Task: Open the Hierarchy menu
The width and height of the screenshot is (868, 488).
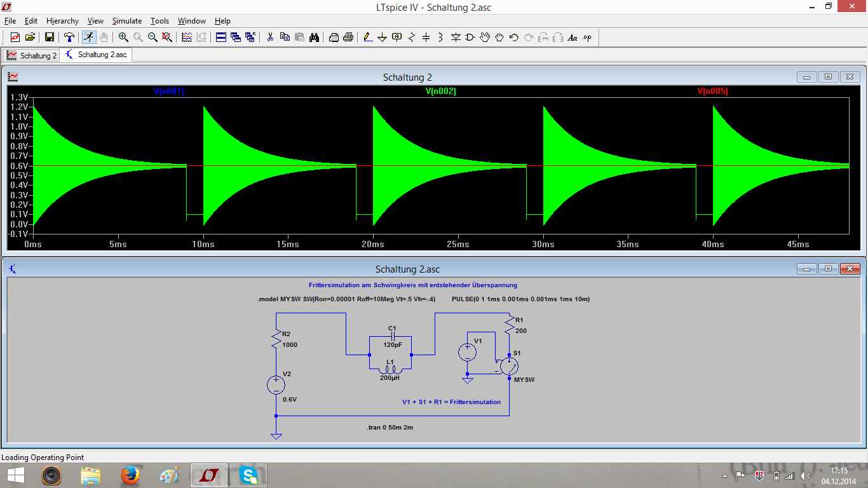Action: [x=62, y=21]
